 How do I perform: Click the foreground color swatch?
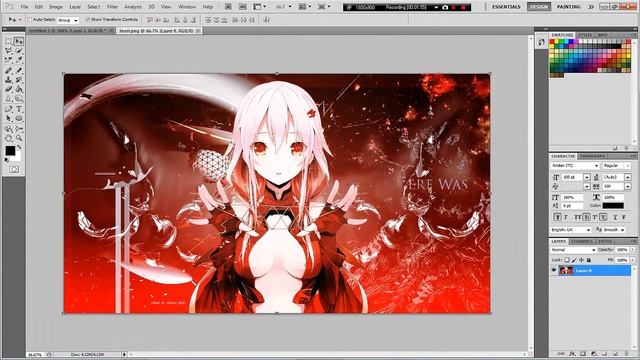tap(10, 151)
